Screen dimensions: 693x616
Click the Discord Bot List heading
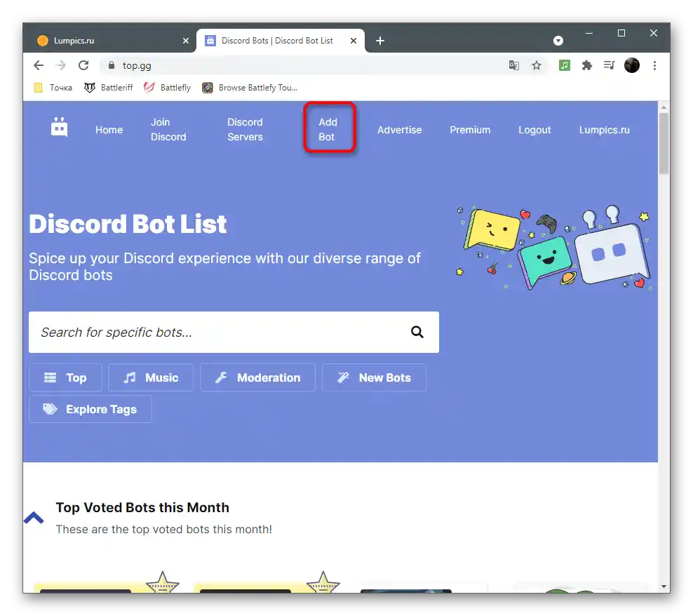click(128, 224)
